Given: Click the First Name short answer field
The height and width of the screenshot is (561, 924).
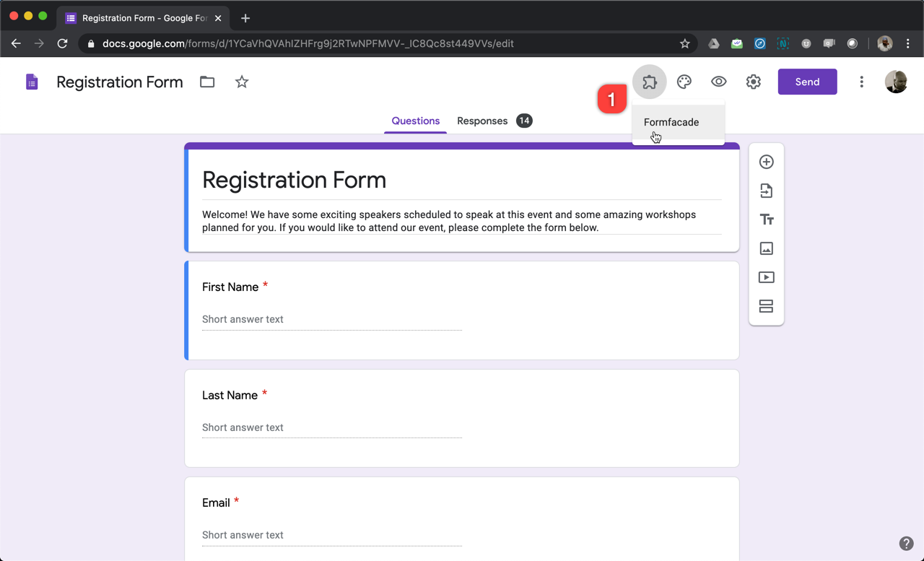Looking at the screenshot, I should click(x=331, y=319).
